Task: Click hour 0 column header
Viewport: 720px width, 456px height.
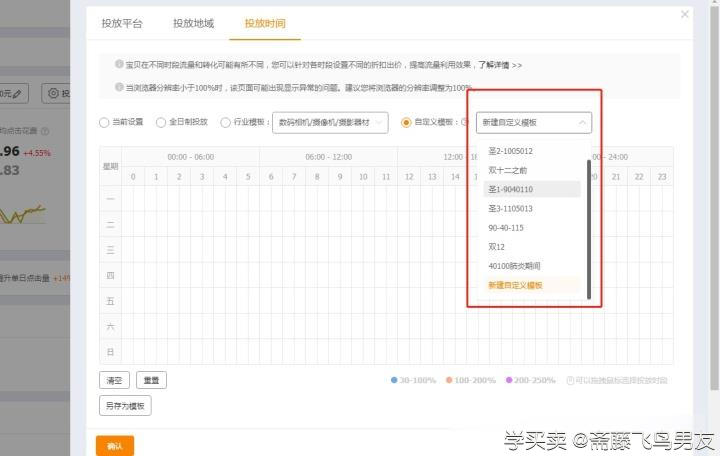Action: [x=133, y=177]
